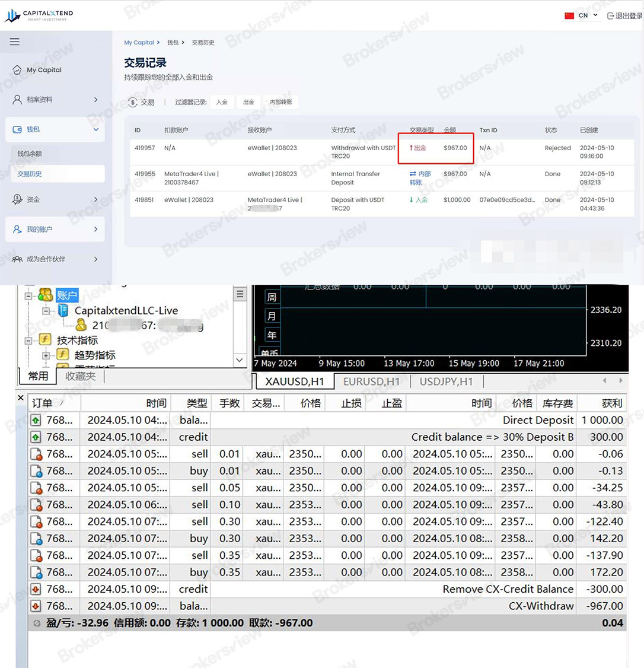
Task: Click the circular dollar icon beside 交易
Action: (133, 102)
